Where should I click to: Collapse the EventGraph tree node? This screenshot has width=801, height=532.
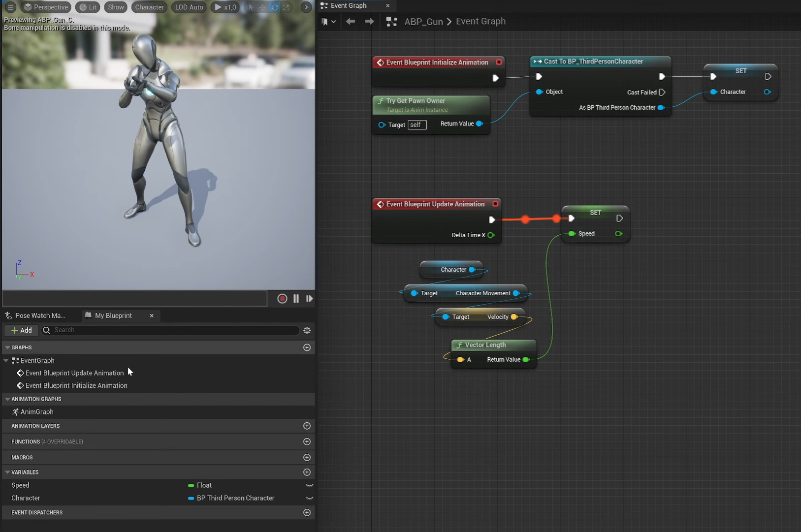click(6, 361)
